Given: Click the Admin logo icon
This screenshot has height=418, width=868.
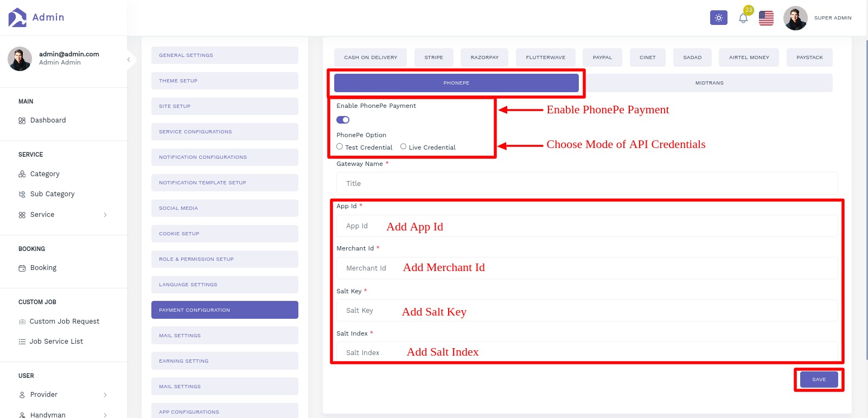Looking at the screenshot, I should 17,17.
